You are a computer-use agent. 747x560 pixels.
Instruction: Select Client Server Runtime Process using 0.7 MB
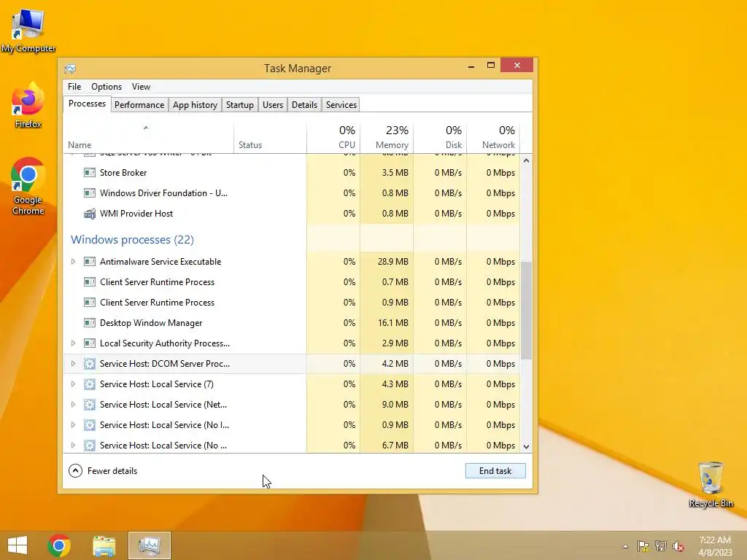coord(292,282)
